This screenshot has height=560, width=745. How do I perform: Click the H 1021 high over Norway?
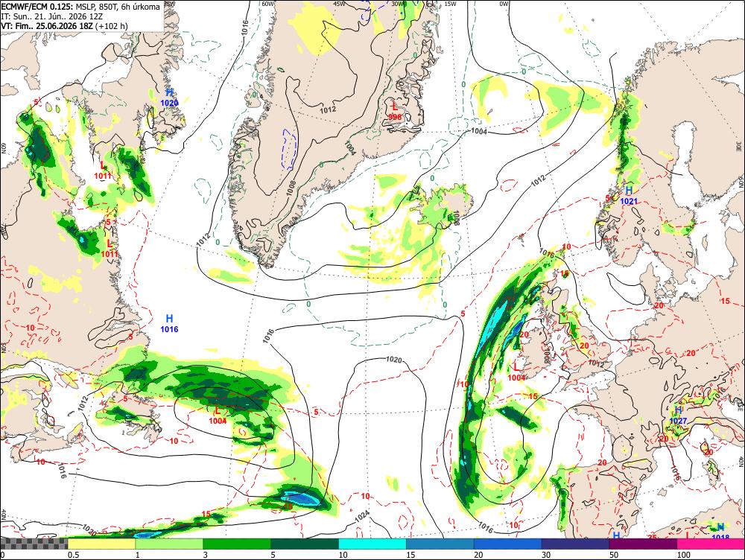point(629,195)
